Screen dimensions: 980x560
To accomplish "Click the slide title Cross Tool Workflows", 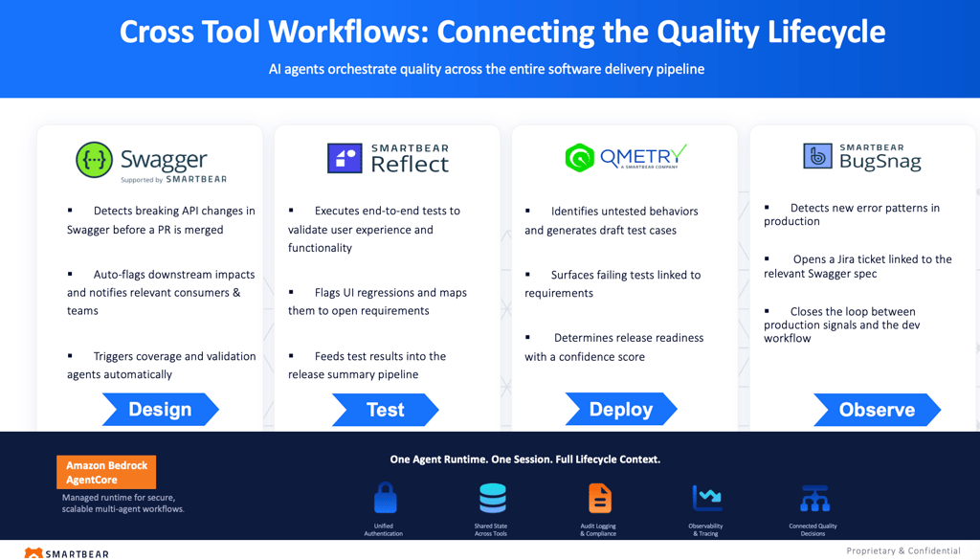I will click(501, 32).
